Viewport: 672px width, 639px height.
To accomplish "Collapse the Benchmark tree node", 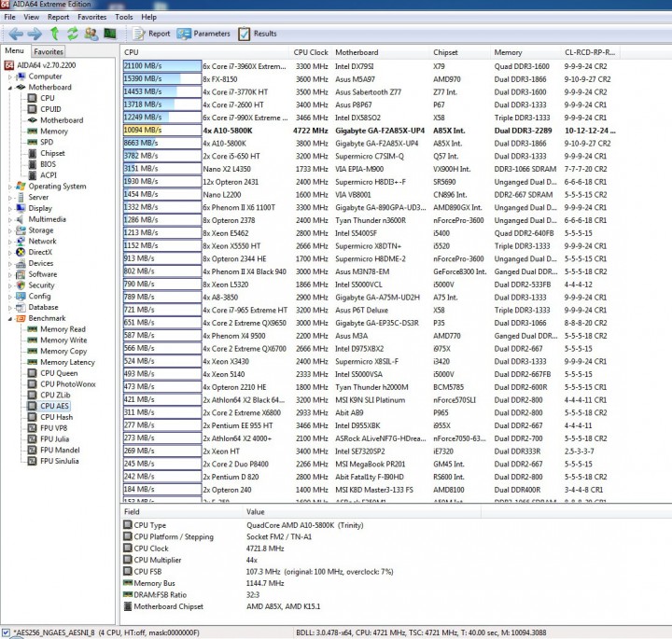I will click(x=10, y=319).
